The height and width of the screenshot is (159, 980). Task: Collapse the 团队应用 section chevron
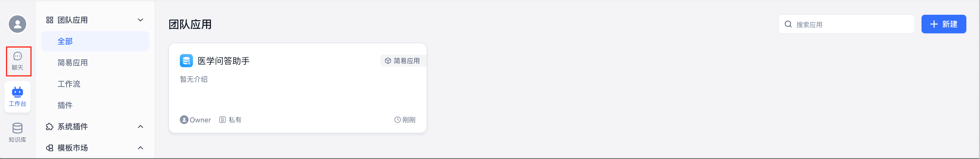tap(140, 20)
